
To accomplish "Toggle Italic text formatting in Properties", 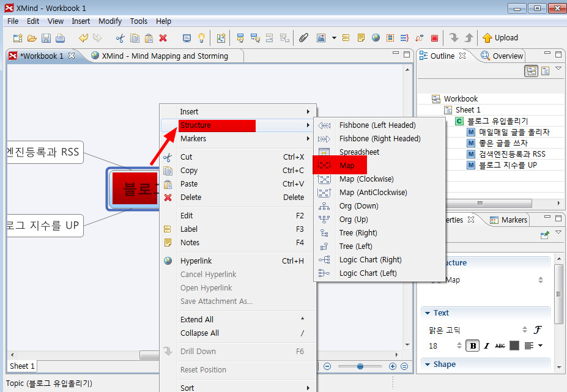I will [486, 346].
